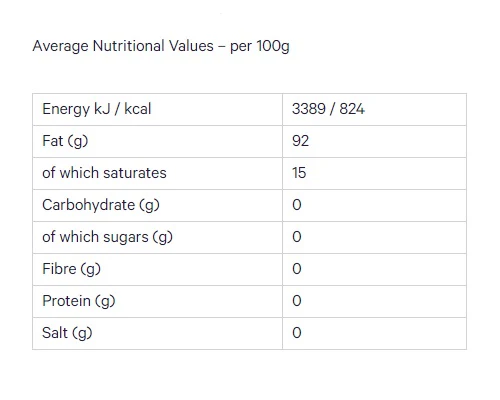The image size is (500, 400).
Task: Click the sugars value '0'
Action: click(x=297, y=237)
